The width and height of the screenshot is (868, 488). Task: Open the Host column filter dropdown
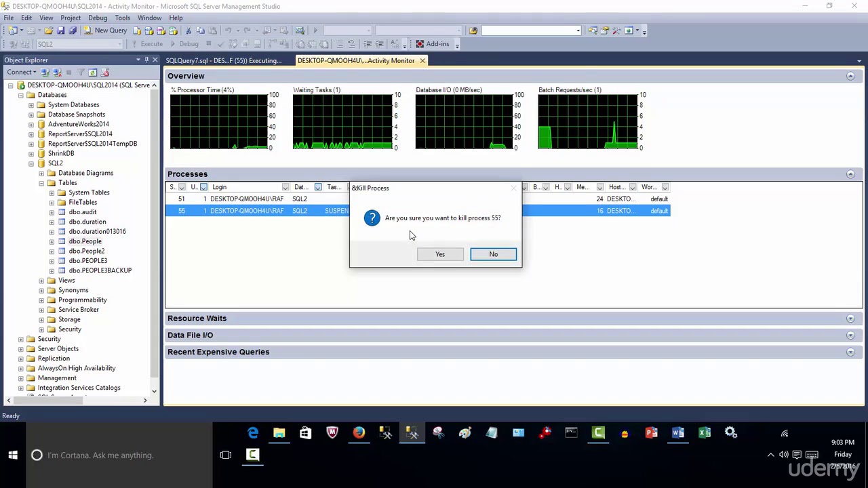(633, 187)
